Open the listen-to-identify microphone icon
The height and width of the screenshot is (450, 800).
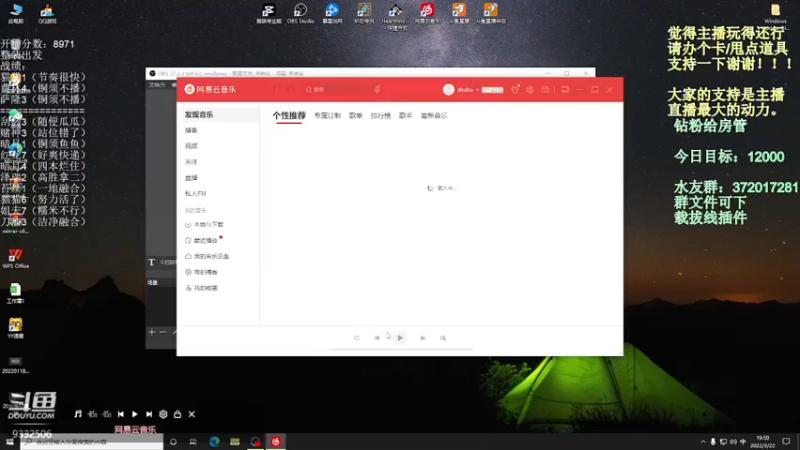[x=377, y=89]
